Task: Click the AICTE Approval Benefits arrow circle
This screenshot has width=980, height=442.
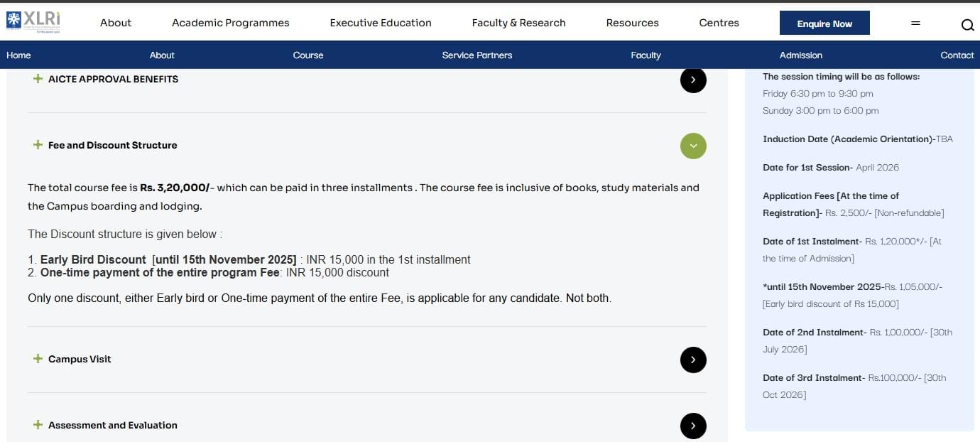Action: [x=693, y=80]
